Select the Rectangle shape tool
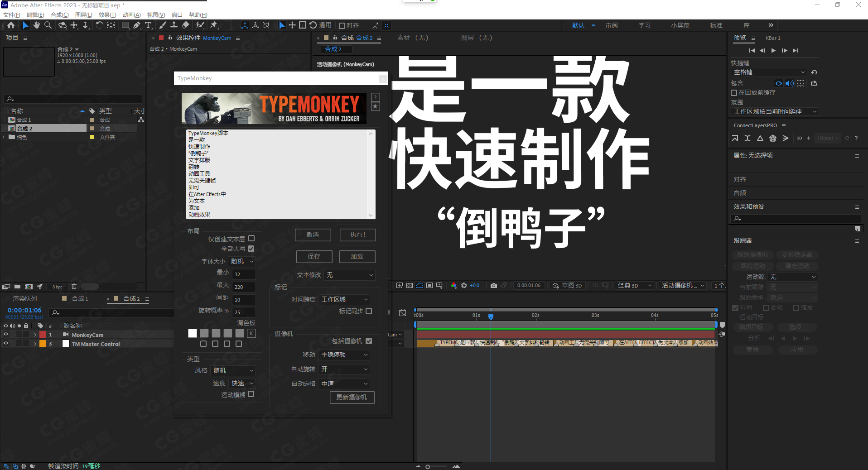The height and width of the screenshot is (470, 868). [x=125, y=25]
